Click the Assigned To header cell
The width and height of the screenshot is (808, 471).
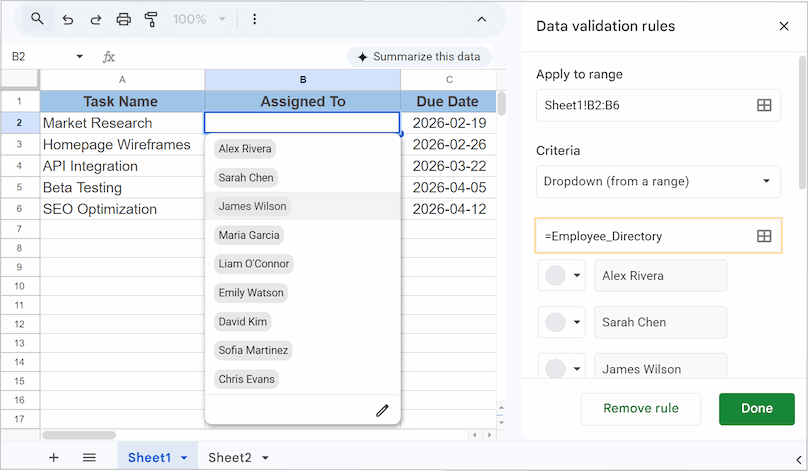pyautogui.click(x=303, y=102)
